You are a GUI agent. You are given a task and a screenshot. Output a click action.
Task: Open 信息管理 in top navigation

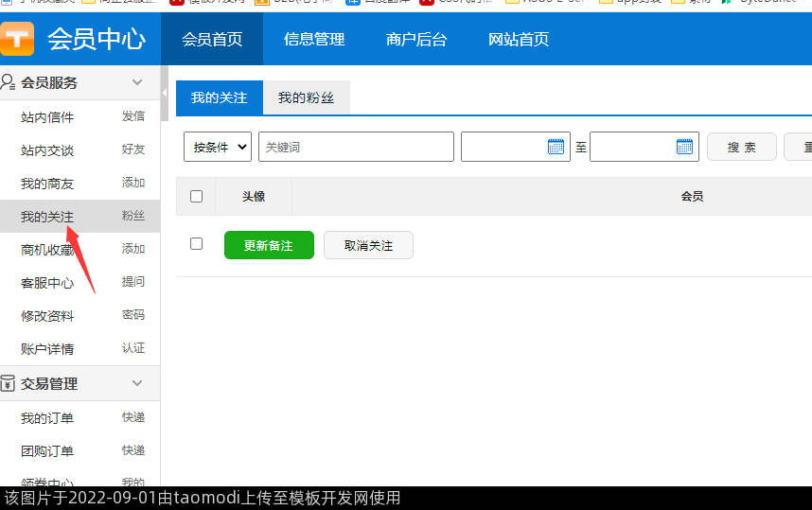tap(314, 39)
